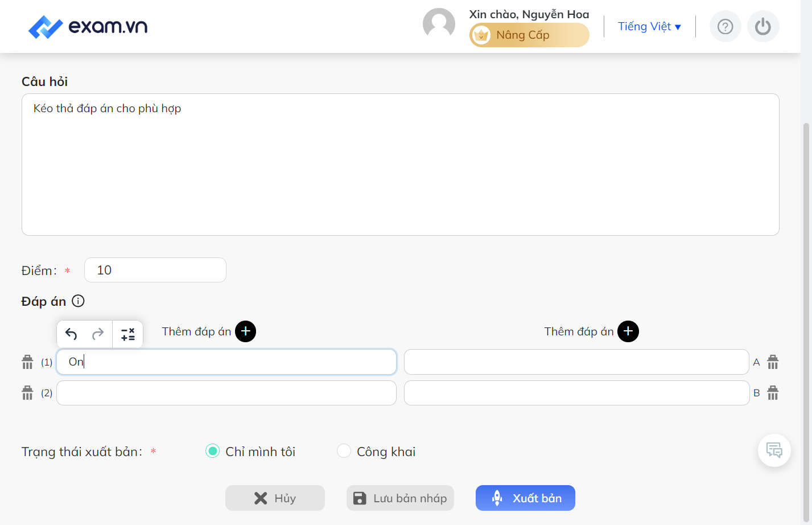Click the empty answer field (2)

click(226, 393)
